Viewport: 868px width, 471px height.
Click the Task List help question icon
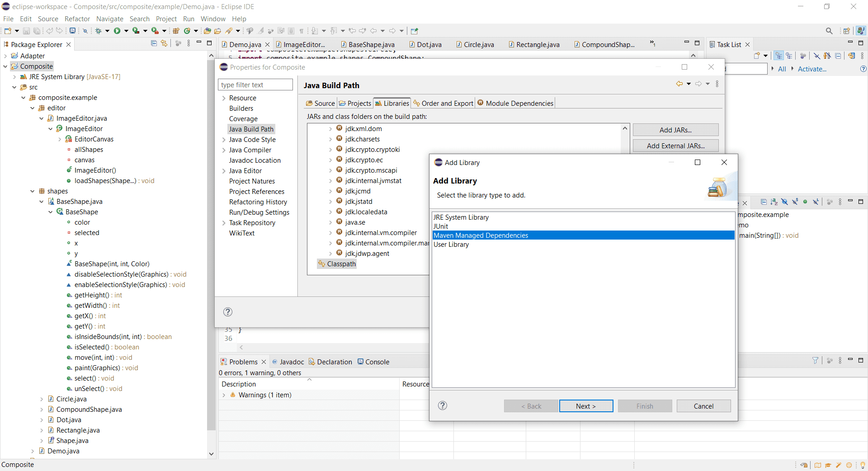(x=863, y=69)
